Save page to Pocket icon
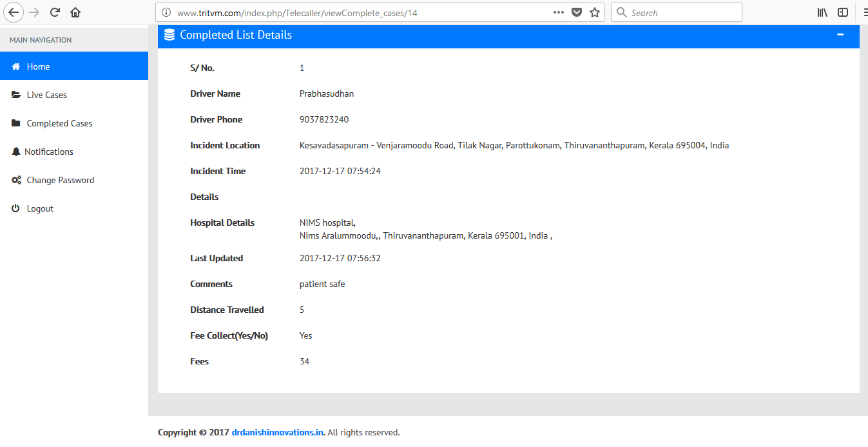Image resolution: width=868 pixels, height=447 pixels. 577,12
